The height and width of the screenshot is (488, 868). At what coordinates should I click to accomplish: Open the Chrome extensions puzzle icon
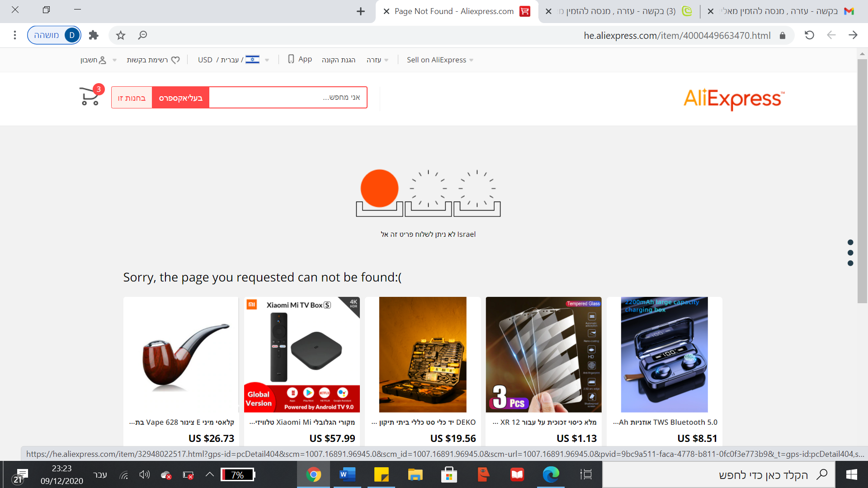tap(94, 35)
